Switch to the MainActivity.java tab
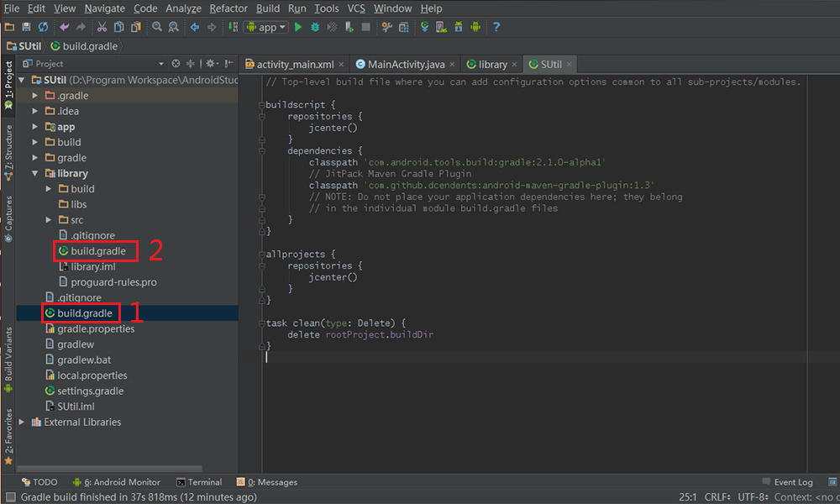The width and height of the screenshot is (840, 504). click(406, 65)
